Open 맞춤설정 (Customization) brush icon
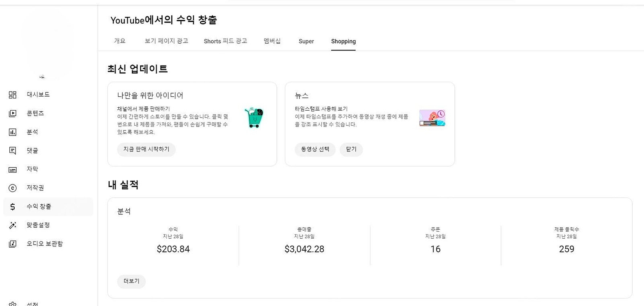 (12, 225)
